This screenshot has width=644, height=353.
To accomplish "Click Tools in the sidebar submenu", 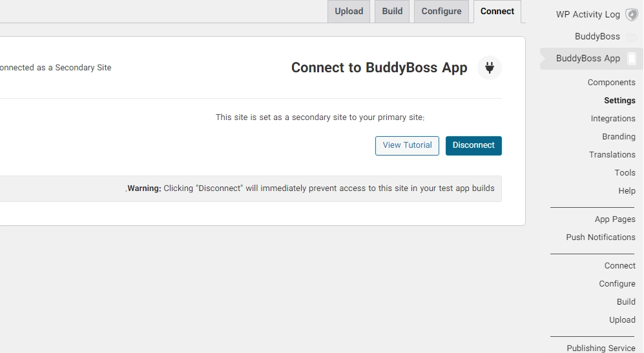I will click(625, 173).
